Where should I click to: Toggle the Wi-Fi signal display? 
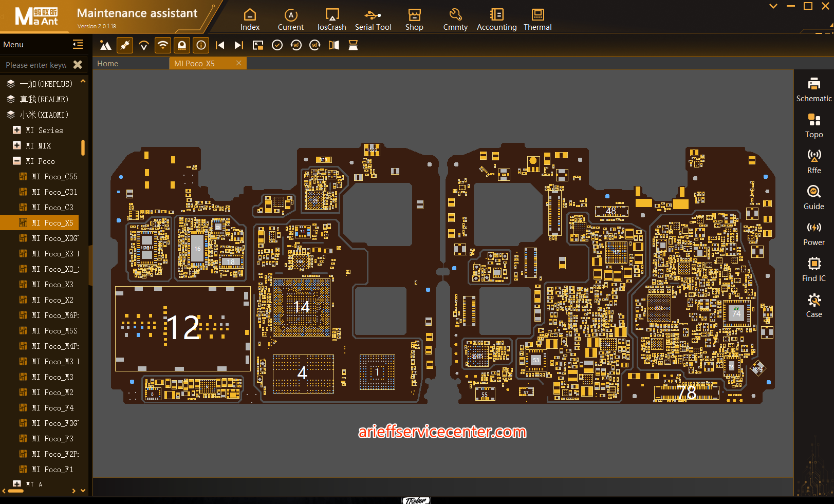[163, 45]
